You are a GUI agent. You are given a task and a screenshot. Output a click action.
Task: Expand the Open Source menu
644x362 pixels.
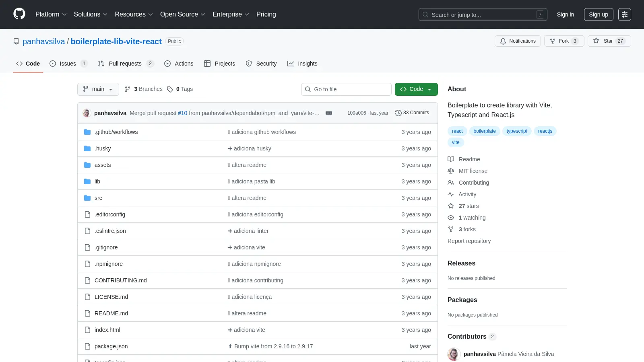coord(183,14)
